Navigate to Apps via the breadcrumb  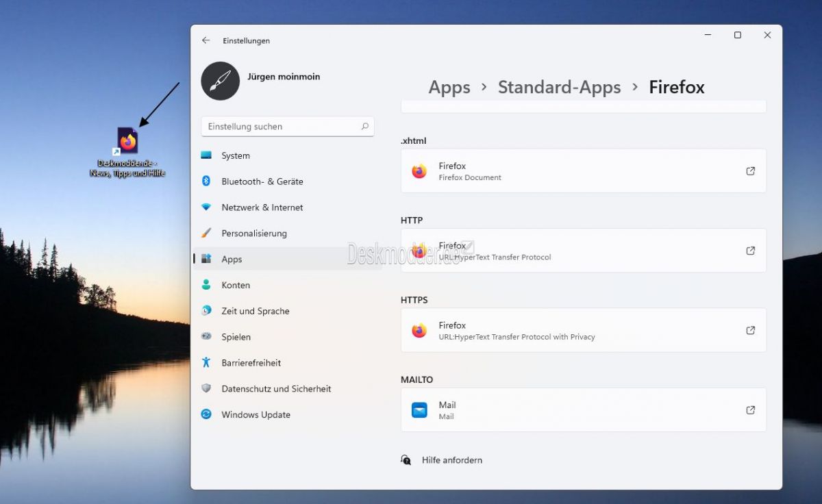point(449,87)
